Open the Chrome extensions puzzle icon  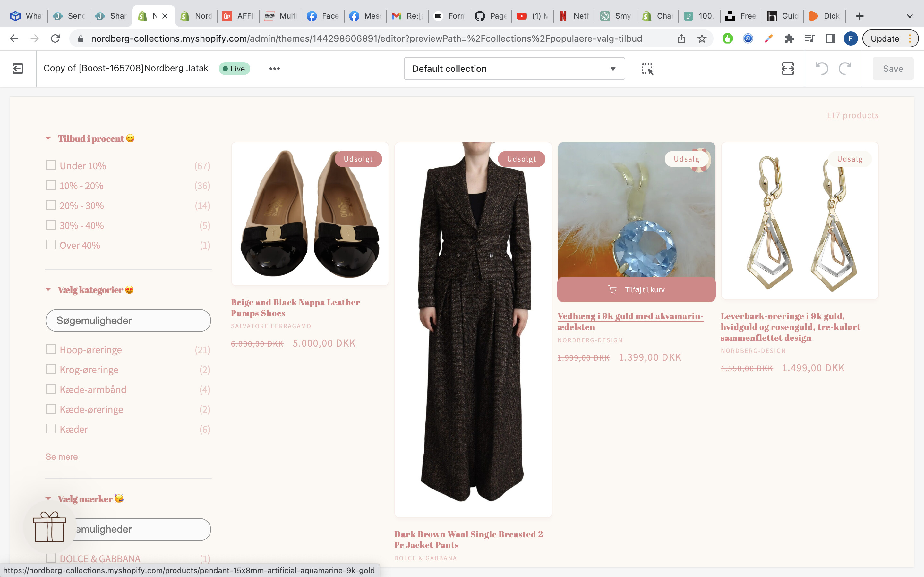[789, 38]
